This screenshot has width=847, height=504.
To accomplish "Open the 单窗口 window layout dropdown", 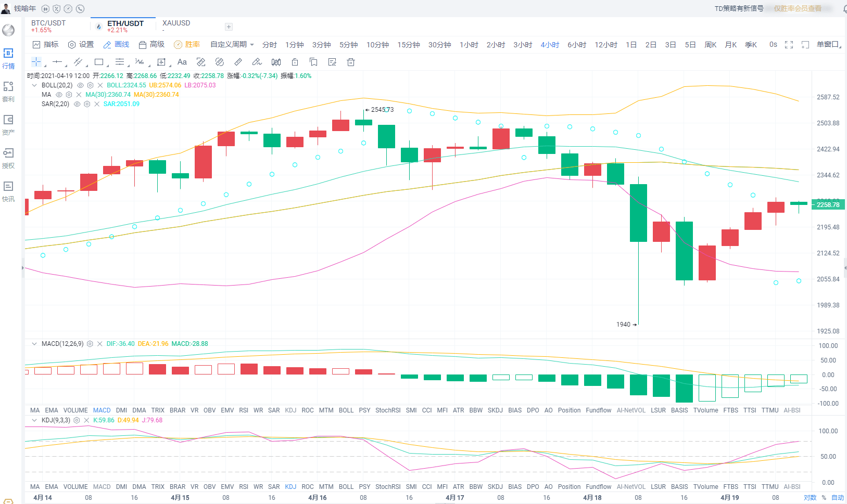I will tap(828, 45).
